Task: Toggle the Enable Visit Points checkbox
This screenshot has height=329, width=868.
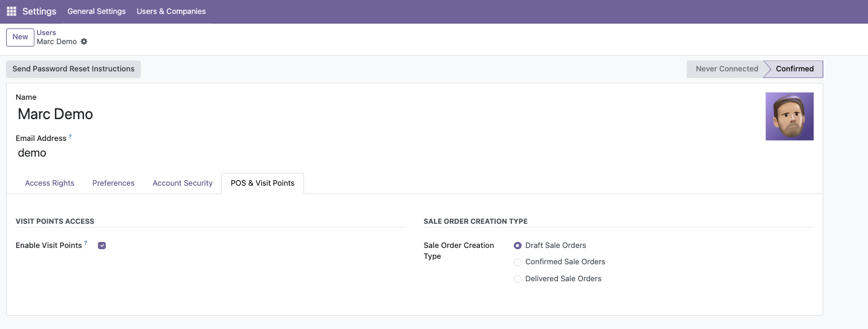Action: 102,246
